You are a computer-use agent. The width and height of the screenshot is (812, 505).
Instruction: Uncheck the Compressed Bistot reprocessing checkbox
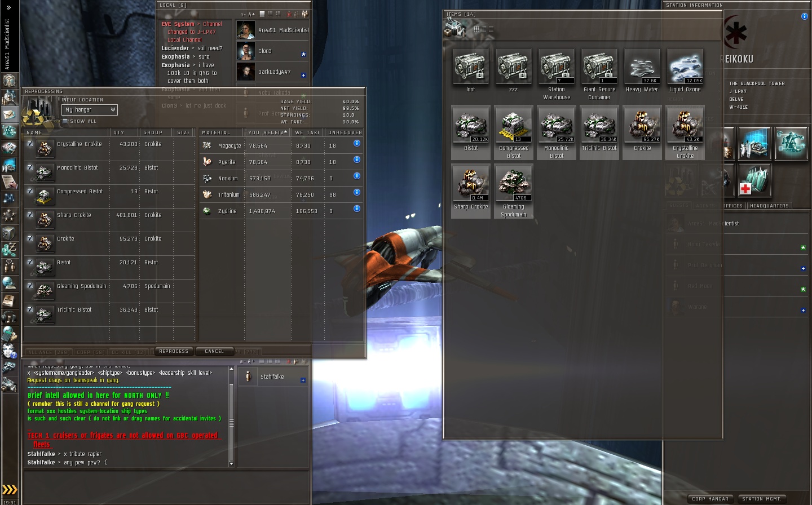click(x=30, y=191)
